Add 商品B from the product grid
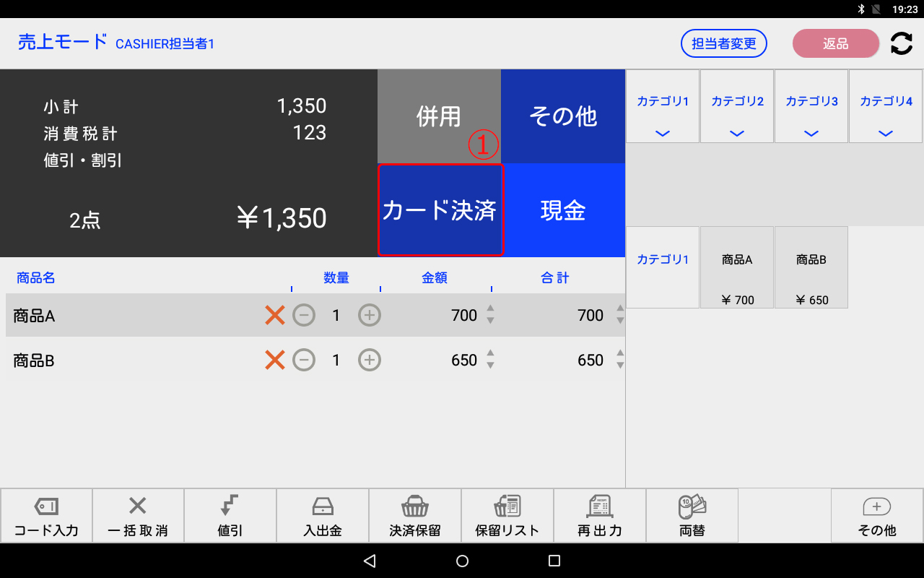 pyautogui.click(x=811, y=267)
